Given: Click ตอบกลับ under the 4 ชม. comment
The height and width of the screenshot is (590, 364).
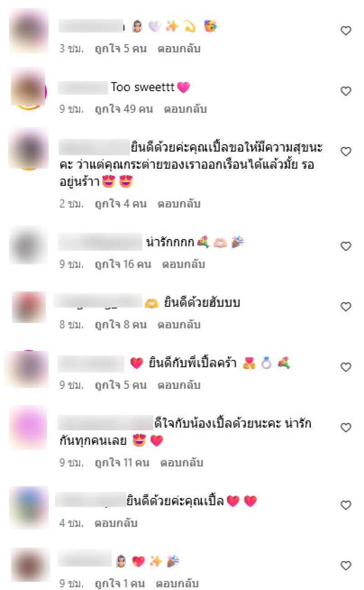Looking at the screenshot, I should pos(116,523).
